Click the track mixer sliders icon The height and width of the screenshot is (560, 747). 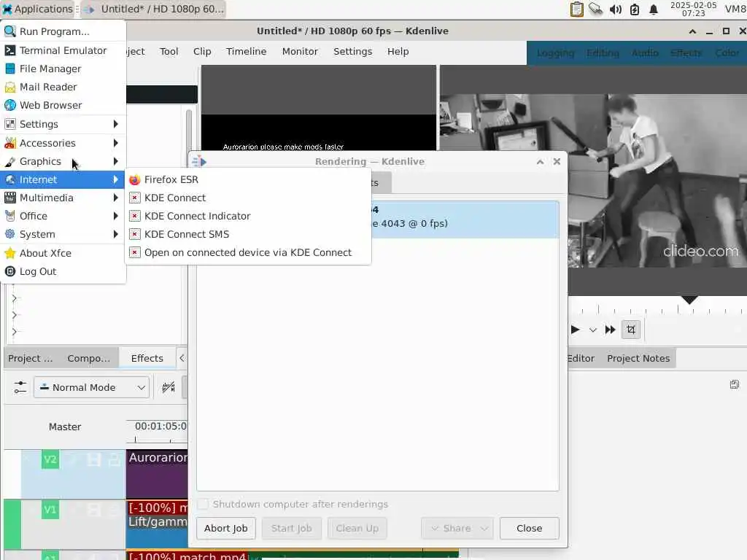(x=20, y=387)
